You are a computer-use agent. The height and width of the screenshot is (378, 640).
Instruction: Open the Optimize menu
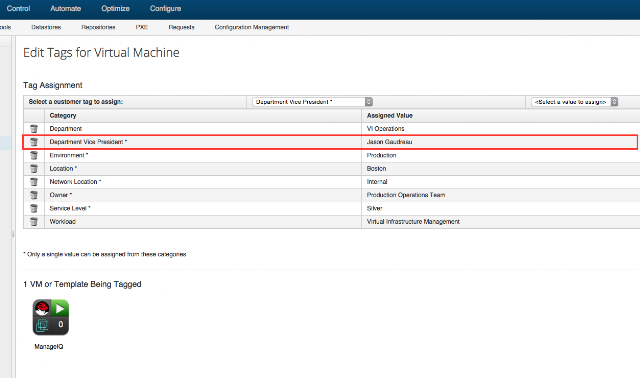pyautogui.click(x=116, y=9)
